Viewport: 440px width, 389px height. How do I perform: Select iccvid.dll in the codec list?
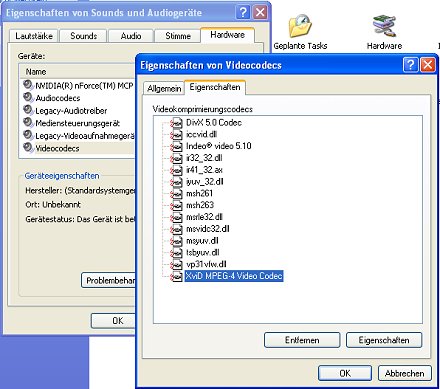201,135
